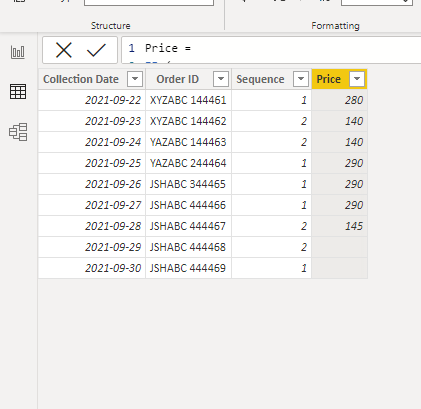Cancel the formula edit with X
Viewport: 421px width, 409px height.
coord(64,50)
